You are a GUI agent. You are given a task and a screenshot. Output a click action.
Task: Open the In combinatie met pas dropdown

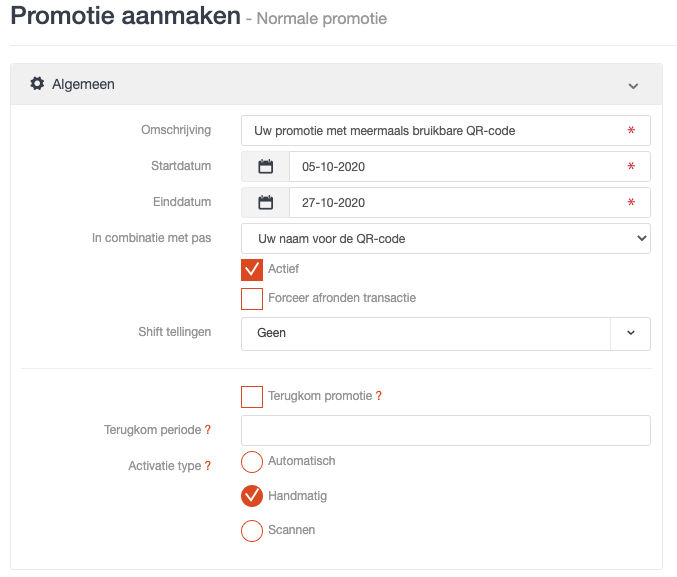[x=446, y=238]
